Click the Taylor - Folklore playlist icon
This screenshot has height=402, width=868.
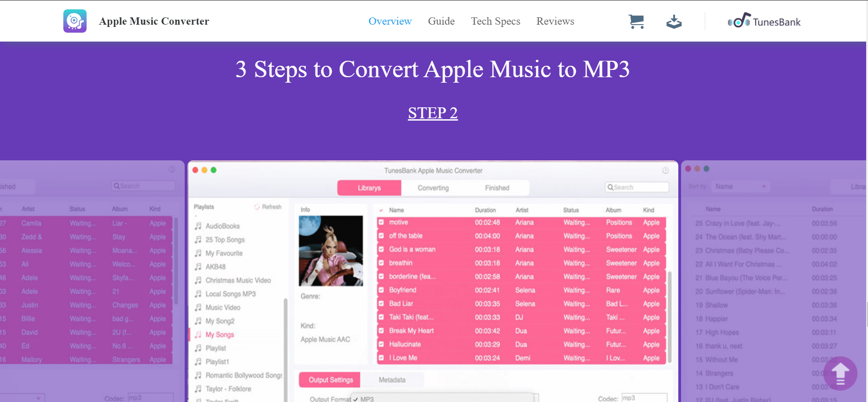point(198,389)
